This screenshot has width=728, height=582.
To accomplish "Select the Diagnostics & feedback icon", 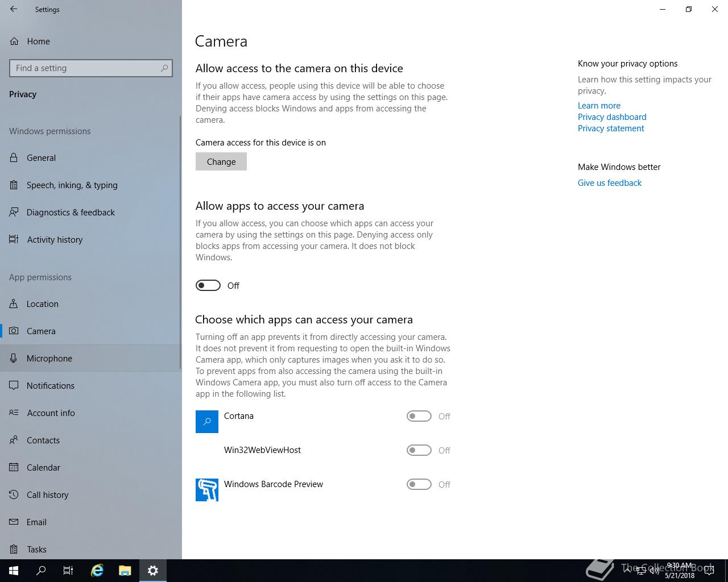I will tap(14, 212).
